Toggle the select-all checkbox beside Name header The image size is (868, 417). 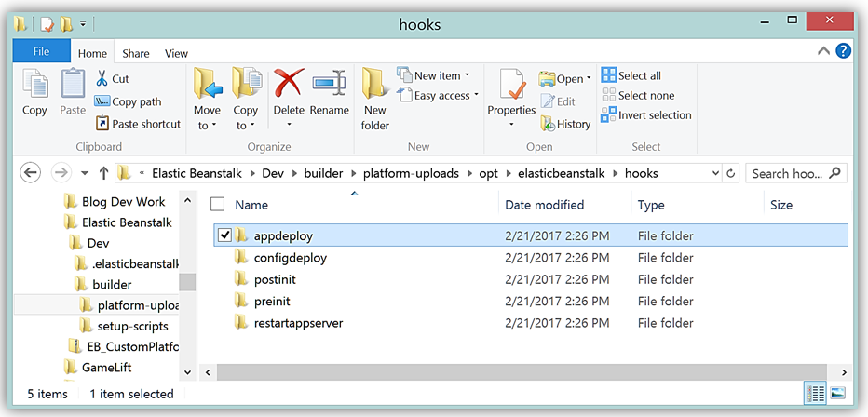[x=218, y=205]
